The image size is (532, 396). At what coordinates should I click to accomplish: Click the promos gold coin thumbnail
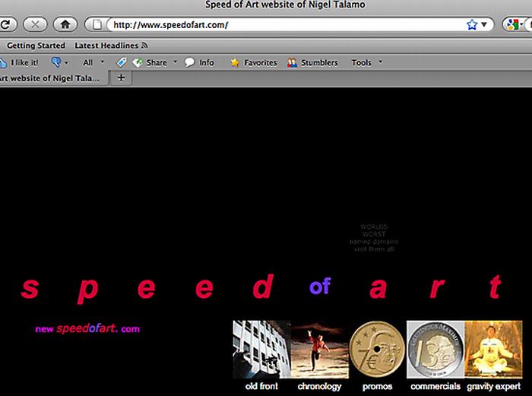tap(377, 349)
